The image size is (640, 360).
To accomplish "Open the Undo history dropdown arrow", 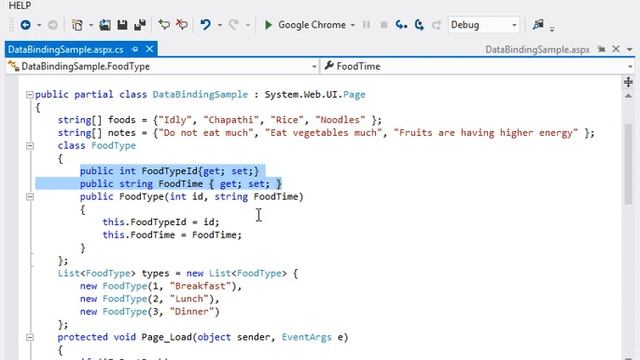I will tap(220, 25).
